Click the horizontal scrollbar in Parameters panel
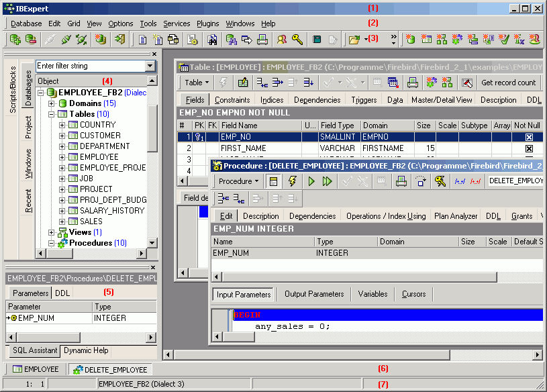Screen dimensions: 547x392 (x=81, y=337)
